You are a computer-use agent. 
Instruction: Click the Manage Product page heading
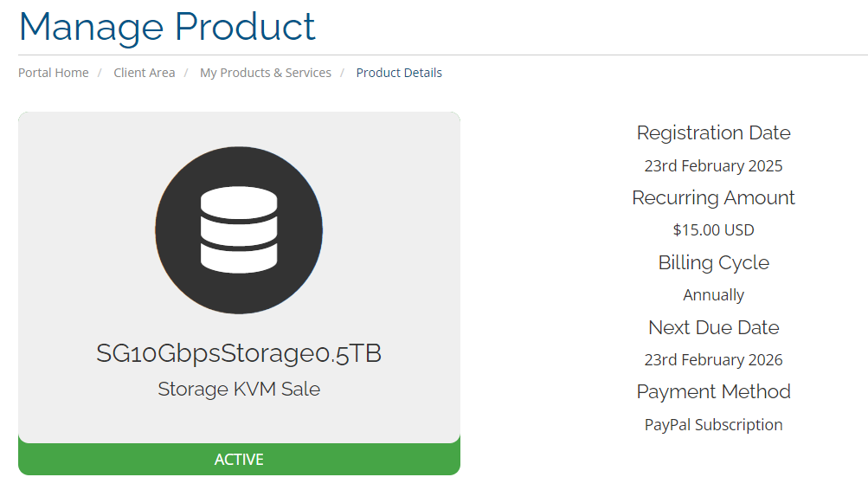[x=167, y=27]
